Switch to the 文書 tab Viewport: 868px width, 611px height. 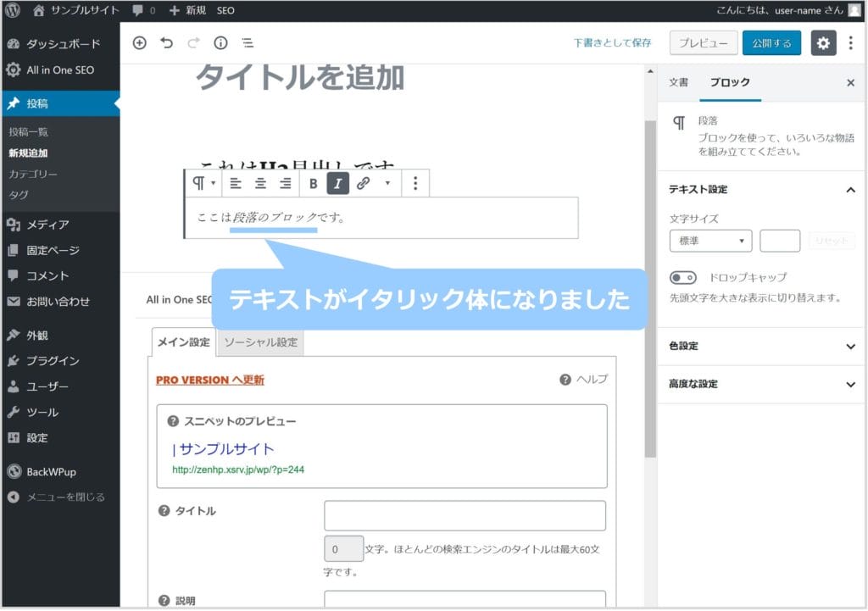[678, 83]
